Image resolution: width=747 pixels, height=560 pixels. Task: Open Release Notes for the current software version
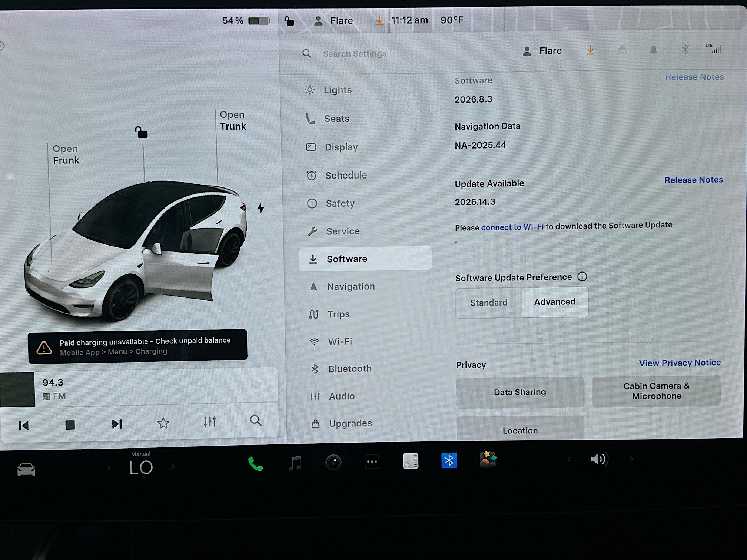(x=694, y=77)
